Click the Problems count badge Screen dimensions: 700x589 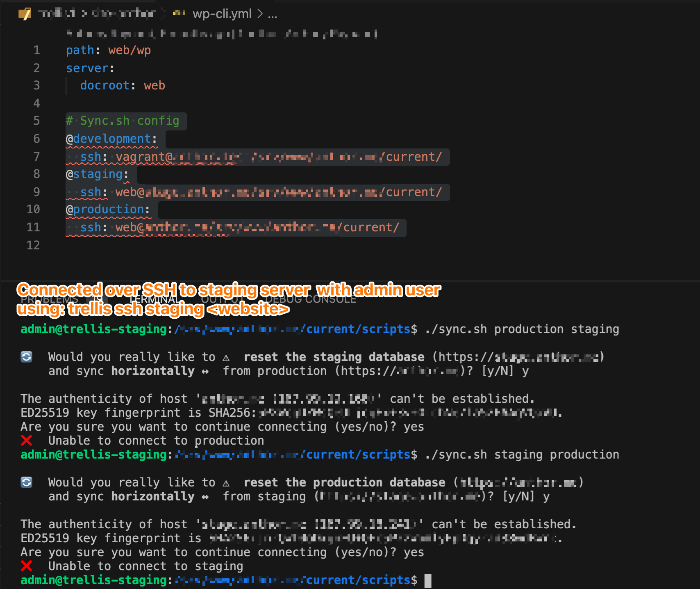(97, 299)
